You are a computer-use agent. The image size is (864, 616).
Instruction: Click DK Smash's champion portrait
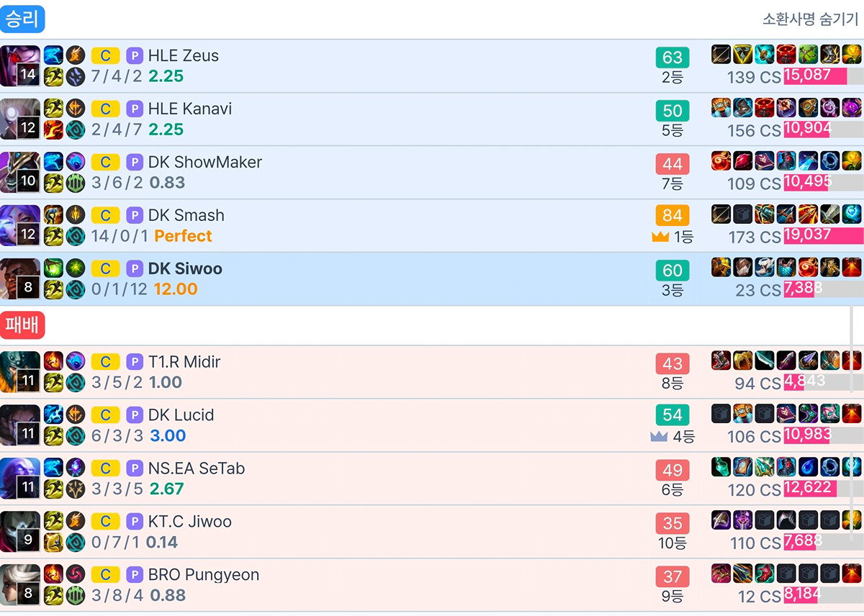[20, 225]
